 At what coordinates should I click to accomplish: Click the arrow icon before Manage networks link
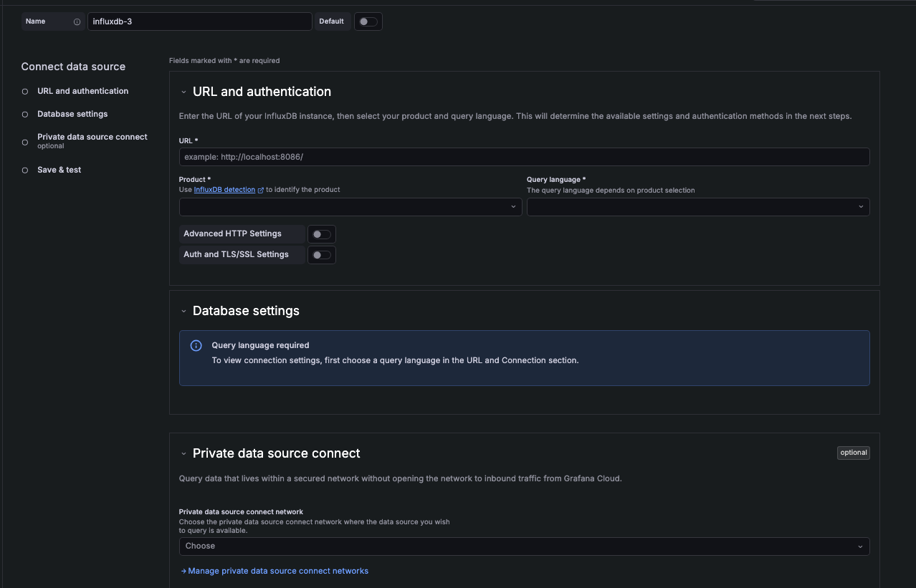pyautogui.click(x=183, y=571)
